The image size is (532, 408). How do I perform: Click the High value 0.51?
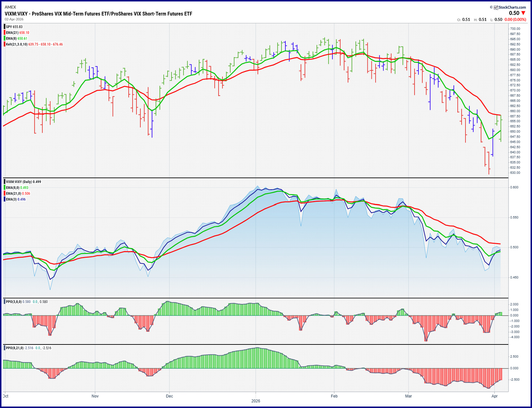[x=482, y=20]
